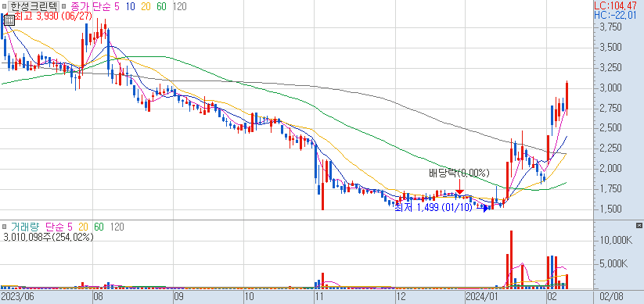Open the data table grid icon

coord(9,20)
